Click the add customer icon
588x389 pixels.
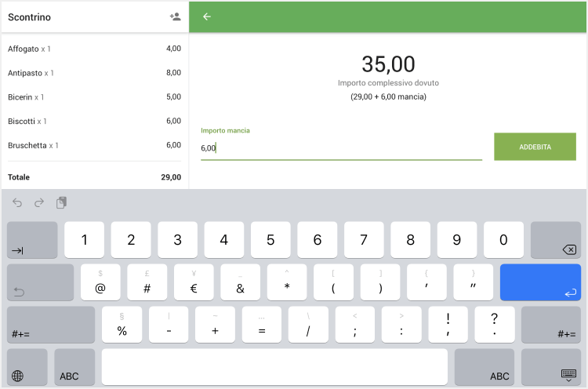tap(175, 16)
